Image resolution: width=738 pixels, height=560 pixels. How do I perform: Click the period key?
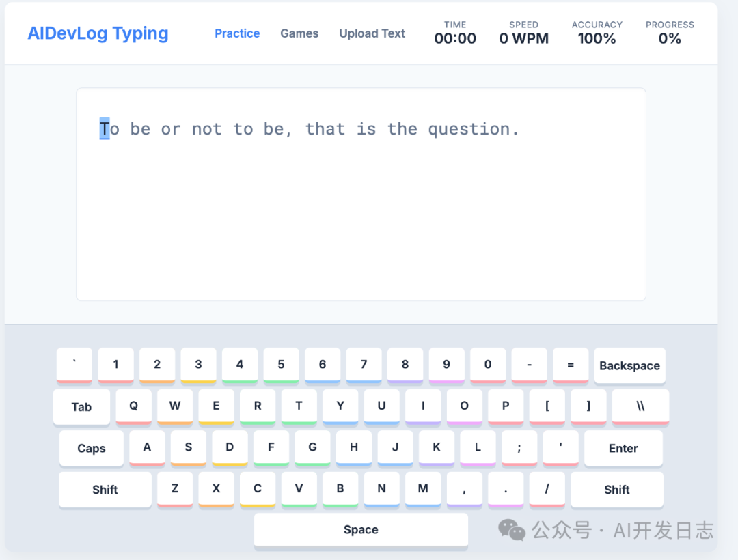[506, 490]
